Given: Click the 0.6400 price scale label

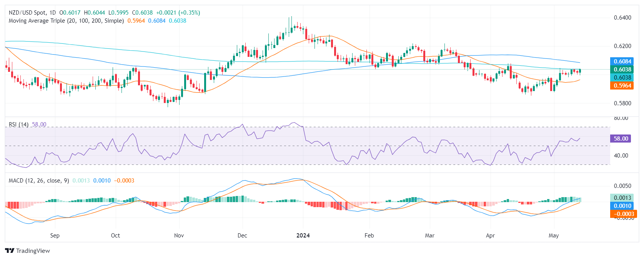Looking at the screenshot, I should point(622,18).
